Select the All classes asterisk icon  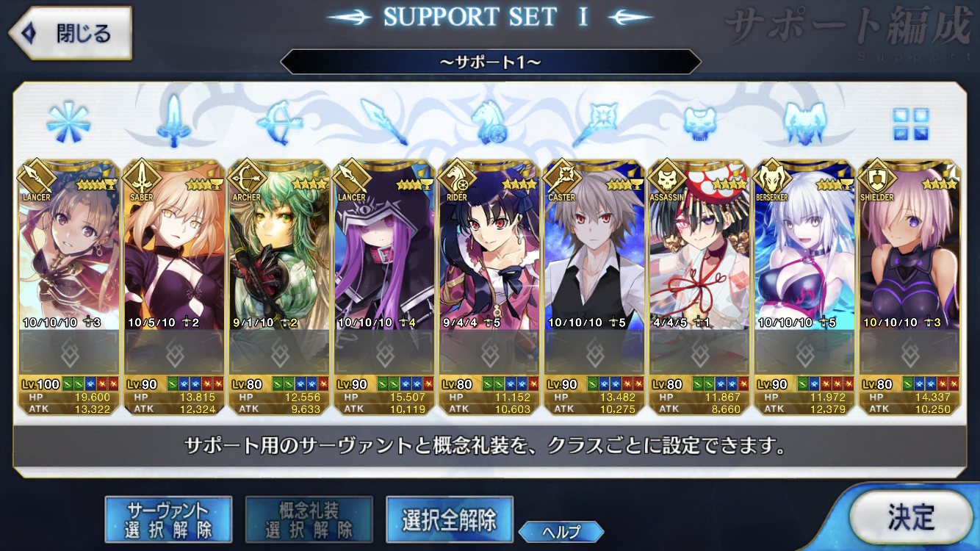(x=68, y=122)
